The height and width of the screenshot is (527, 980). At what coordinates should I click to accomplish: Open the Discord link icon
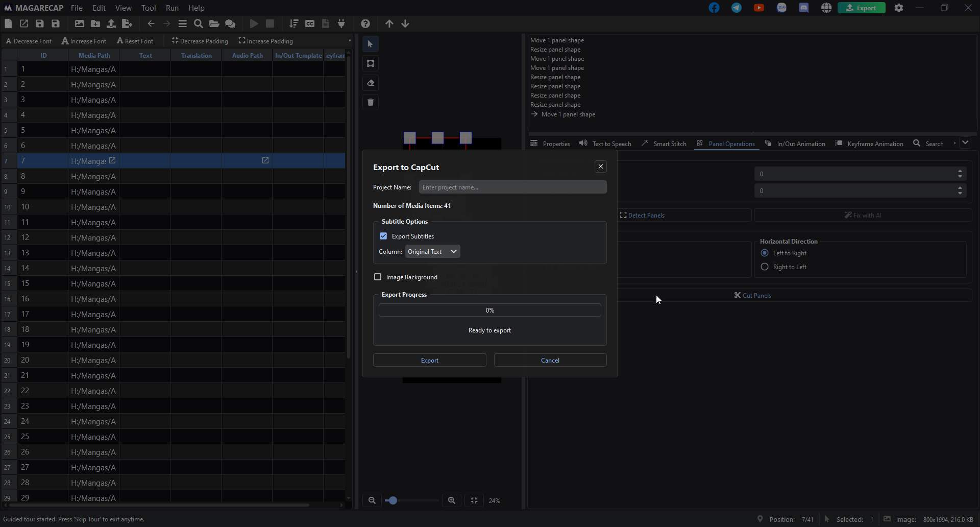coord(804,8)
